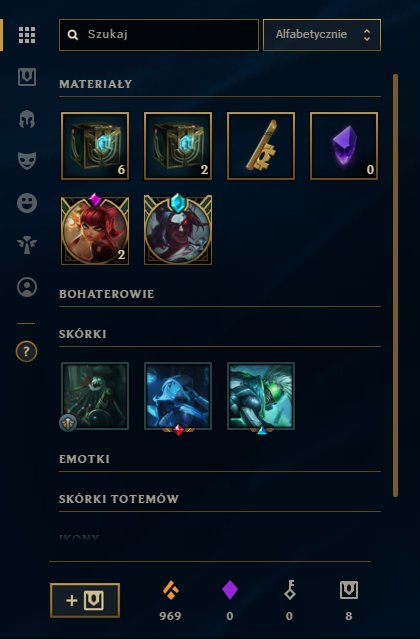Select the Hextech chest with 6 count
Screen dimensions: 420x639
[x=95, y=146]
